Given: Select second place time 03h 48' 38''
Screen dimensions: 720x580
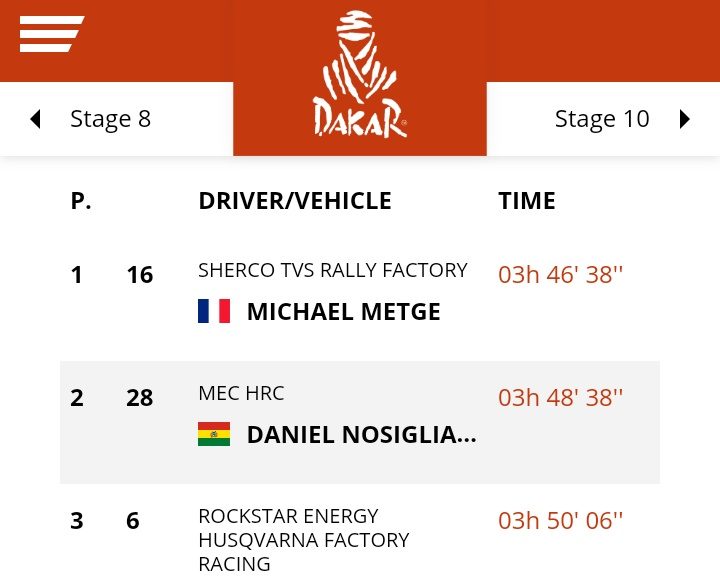Looking at the screenshot, I should 560,398.
